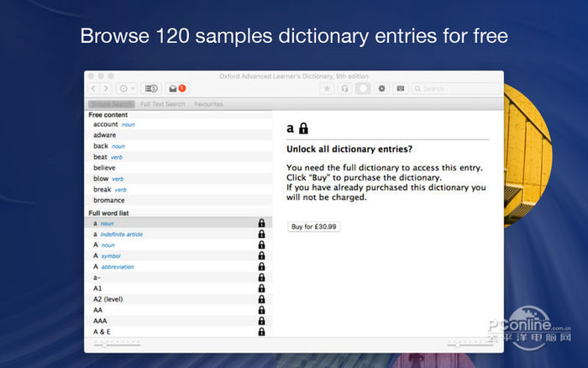
Task: Select the 'A2 (level)' entry
Action: tap(178, 299)
